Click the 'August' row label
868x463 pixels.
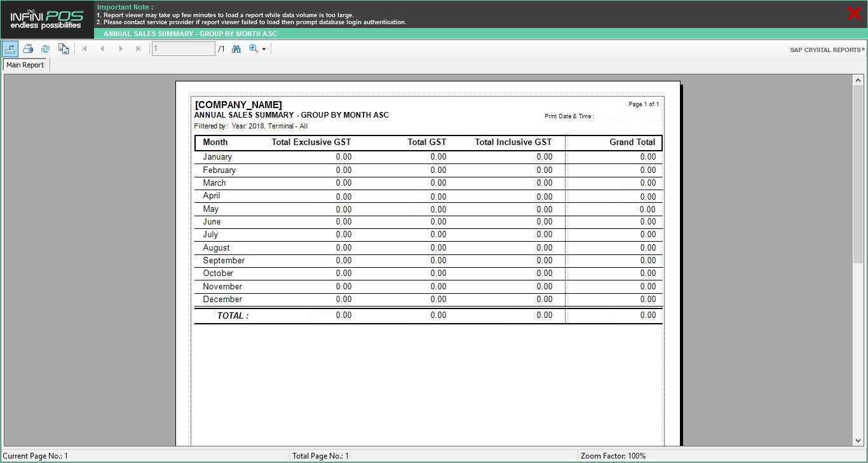tap(216, 247)
